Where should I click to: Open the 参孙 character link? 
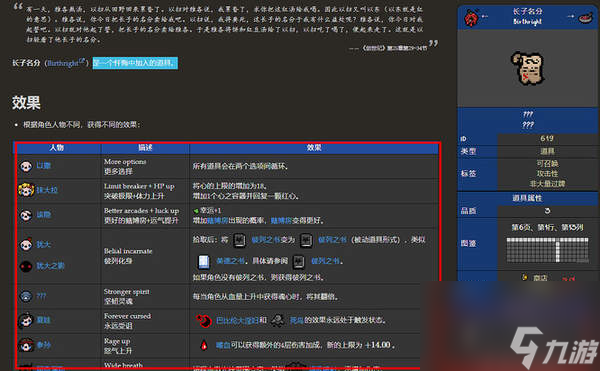[x=44, y=345]
